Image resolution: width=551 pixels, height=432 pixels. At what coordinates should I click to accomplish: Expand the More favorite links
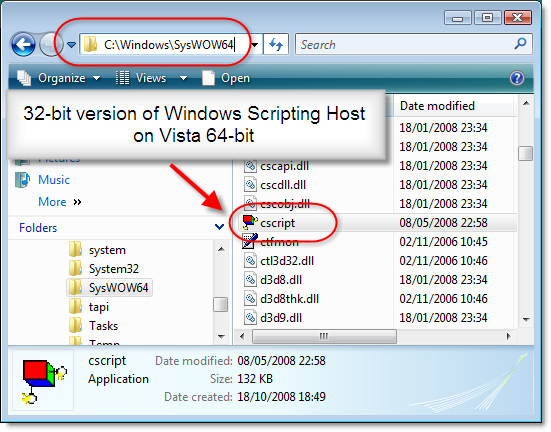click(x=59, y=202)
